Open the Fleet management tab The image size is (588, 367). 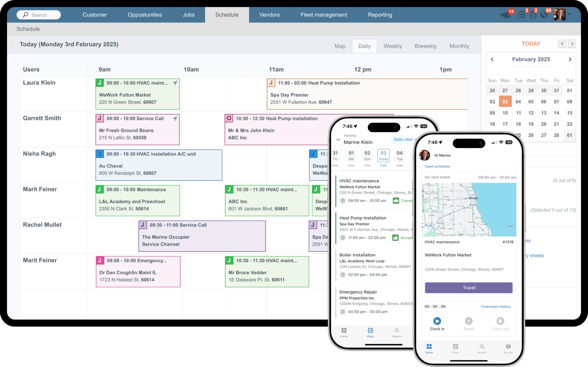323,14
